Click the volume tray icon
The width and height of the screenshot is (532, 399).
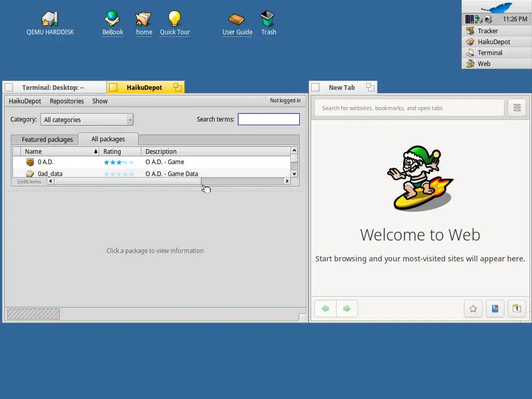coord(488,19)
